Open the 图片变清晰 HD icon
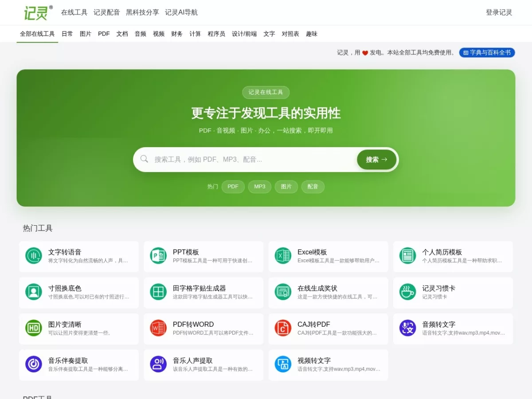Image resolution: width=532 pixels, height=399 pixels. 34,328
